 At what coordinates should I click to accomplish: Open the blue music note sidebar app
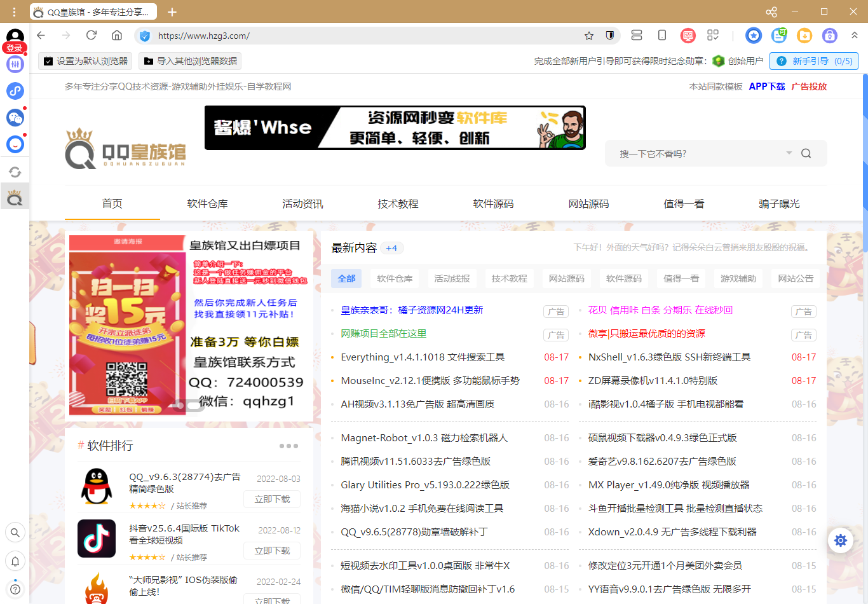point(15,91)
